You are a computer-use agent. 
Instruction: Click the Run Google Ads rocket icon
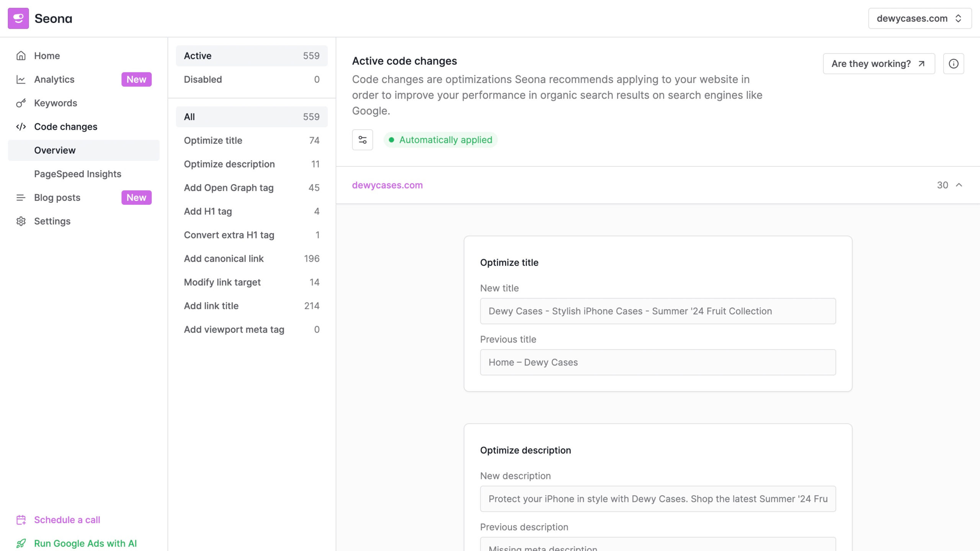point(21,543)
